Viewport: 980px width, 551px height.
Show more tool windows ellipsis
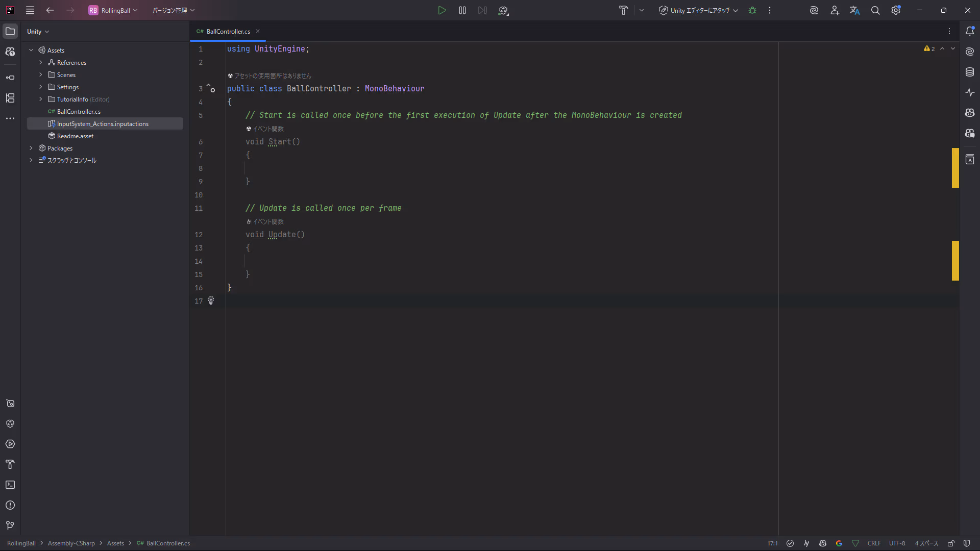[x=10, y=118]
